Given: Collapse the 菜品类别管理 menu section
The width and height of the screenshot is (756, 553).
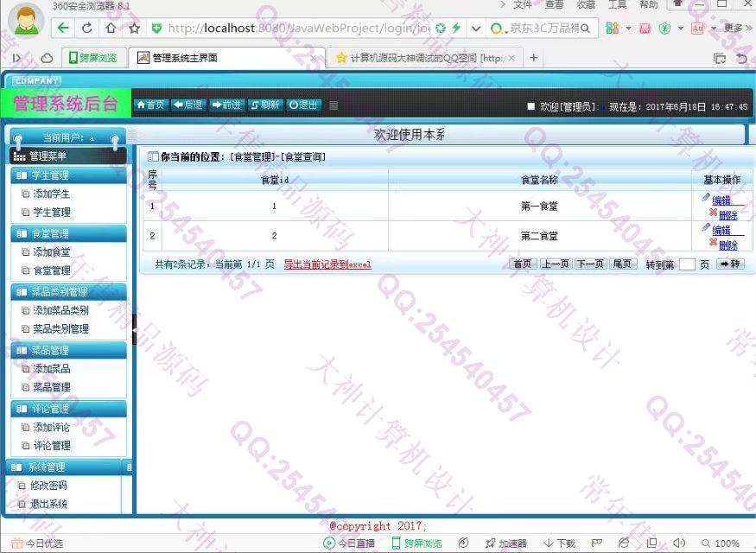Looking at the screenshot, I should tap(68, 292).
